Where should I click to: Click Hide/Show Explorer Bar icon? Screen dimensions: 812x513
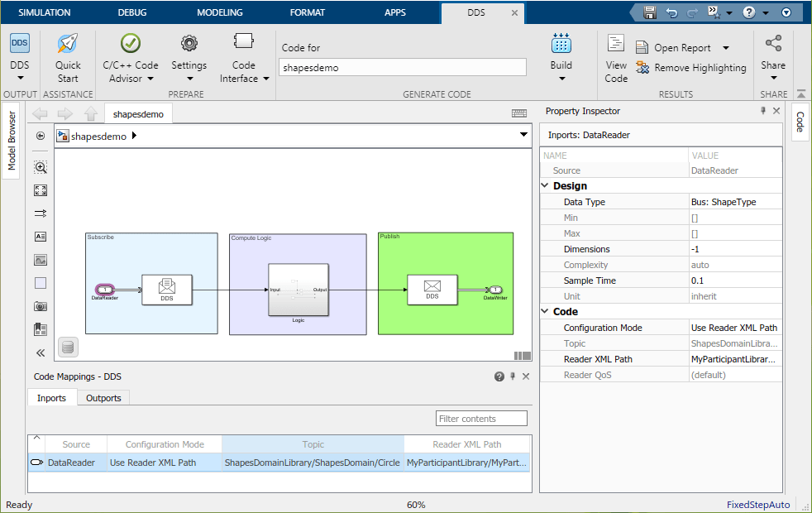(41, 136)
